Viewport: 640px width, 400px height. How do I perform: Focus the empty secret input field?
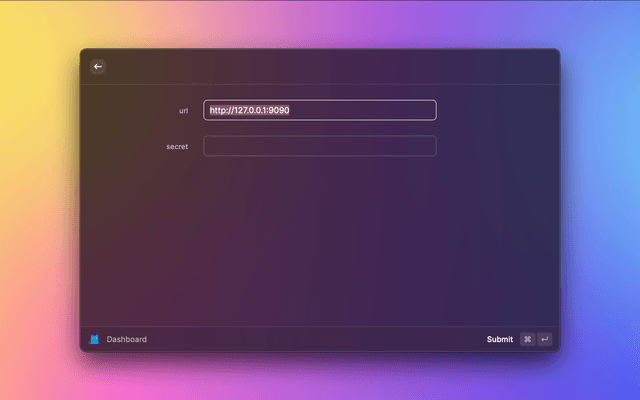point(319,146)
